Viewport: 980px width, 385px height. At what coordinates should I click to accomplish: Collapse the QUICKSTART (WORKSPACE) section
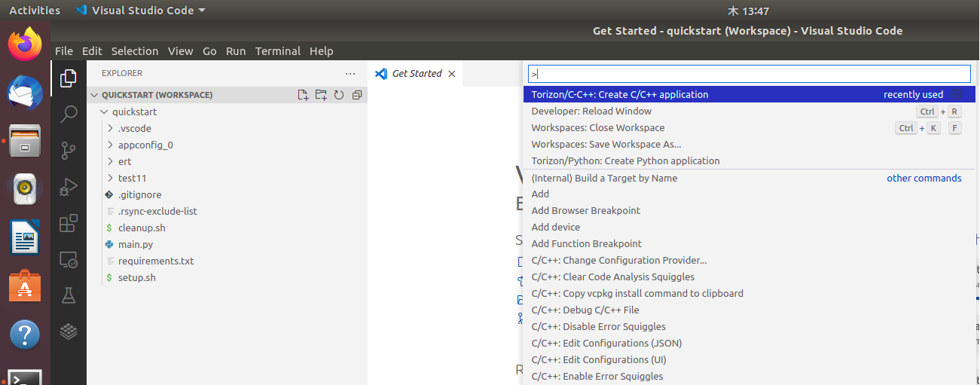point(95,95)
